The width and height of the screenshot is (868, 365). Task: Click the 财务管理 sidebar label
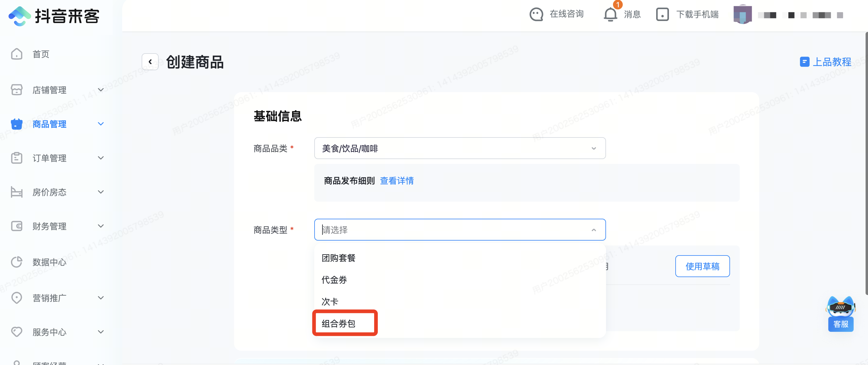point(49,226)
